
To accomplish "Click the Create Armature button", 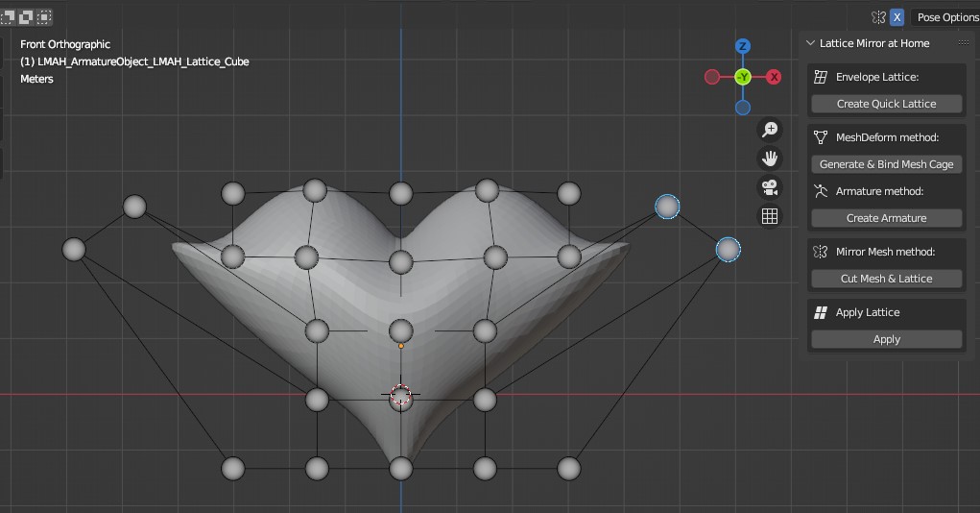I will (886, 218).
